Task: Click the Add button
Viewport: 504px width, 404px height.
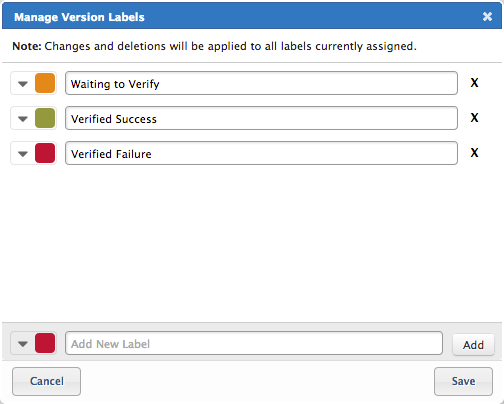Action: pyautogui.click(x=473, y=345)
